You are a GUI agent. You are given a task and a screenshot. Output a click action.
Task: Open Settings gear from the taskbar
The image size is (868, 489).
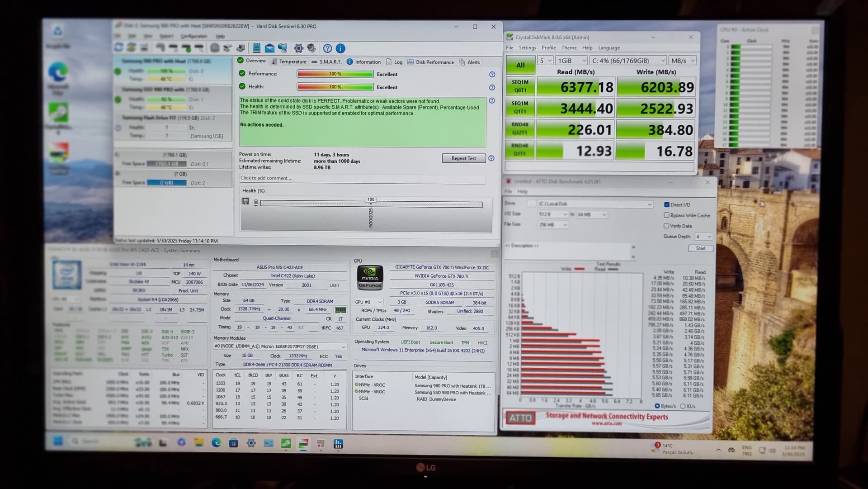click(x=251, y=443)
